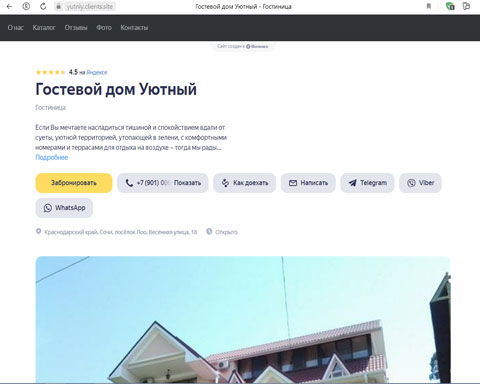Click the Яндексе rating link

97,72
